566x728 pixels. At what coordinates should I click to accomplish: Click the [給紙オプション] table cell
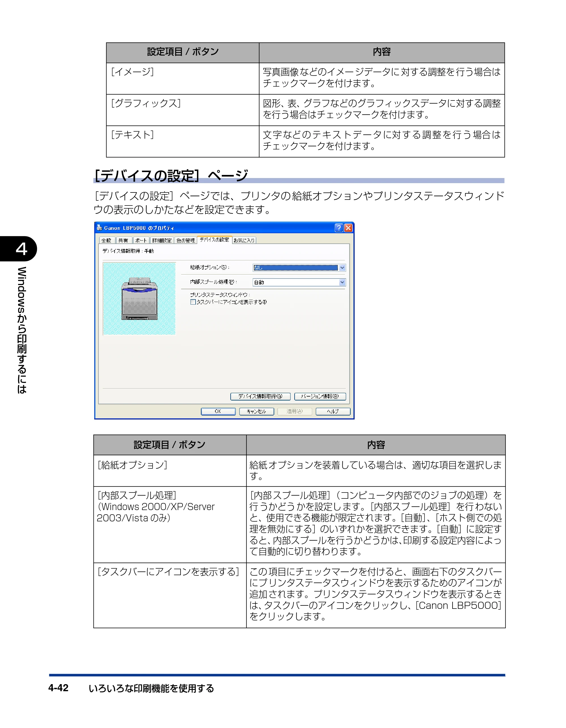pyautogui.click(x=170, y=471)
